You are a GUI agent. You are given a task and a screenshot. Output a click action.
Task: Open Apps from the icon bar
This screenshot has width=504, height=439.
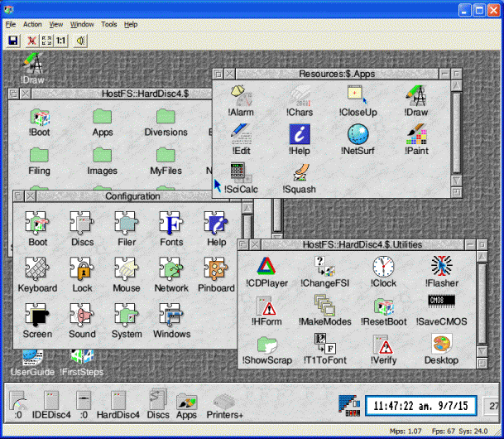(x=186, y=406)
